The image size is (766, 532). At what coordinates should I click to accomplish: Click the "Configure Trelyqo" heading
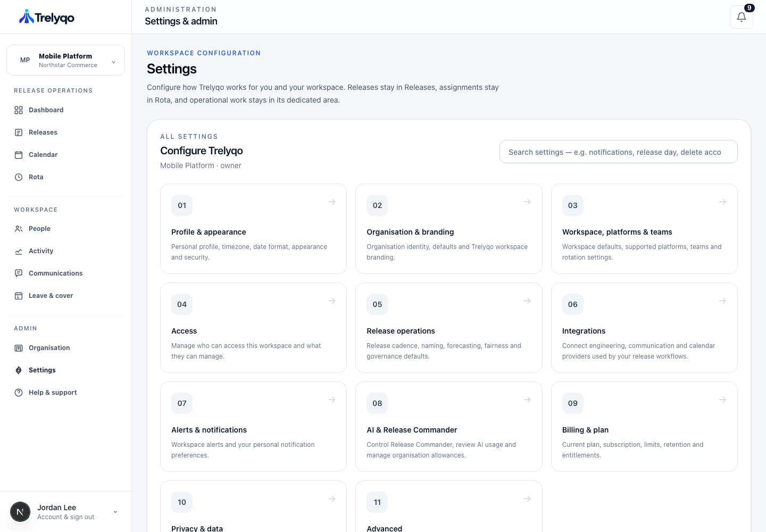(202, 151)
